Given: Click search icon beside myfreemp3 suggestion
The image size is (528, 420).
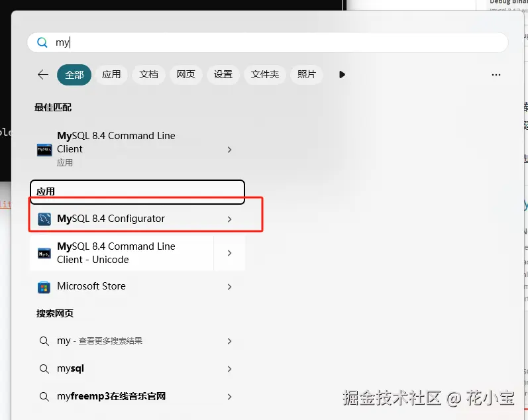Looking at the screenshot, I should coord(44,396).
